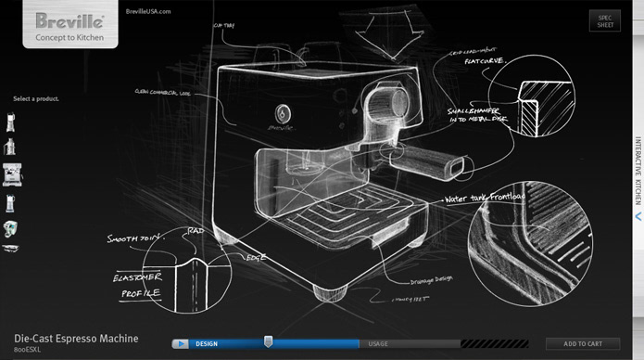
Task: Select the single-cup coffee brewer thumbnail
Action: click(11, 229)
